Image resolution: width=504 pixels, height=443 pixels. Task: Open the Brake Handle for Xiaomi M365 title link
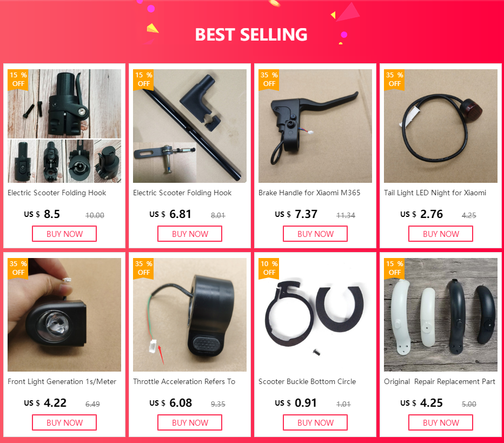(309, 193)
